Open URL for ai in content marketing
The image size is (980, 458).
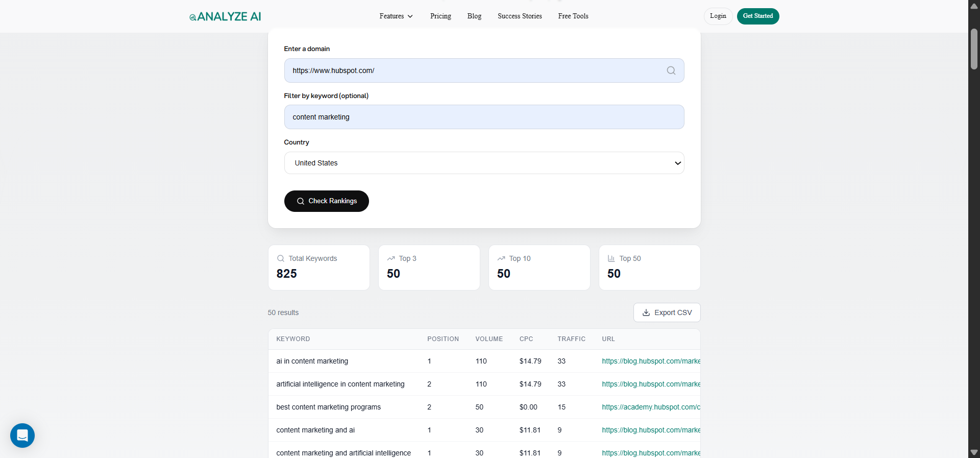(x=651, y=361)
